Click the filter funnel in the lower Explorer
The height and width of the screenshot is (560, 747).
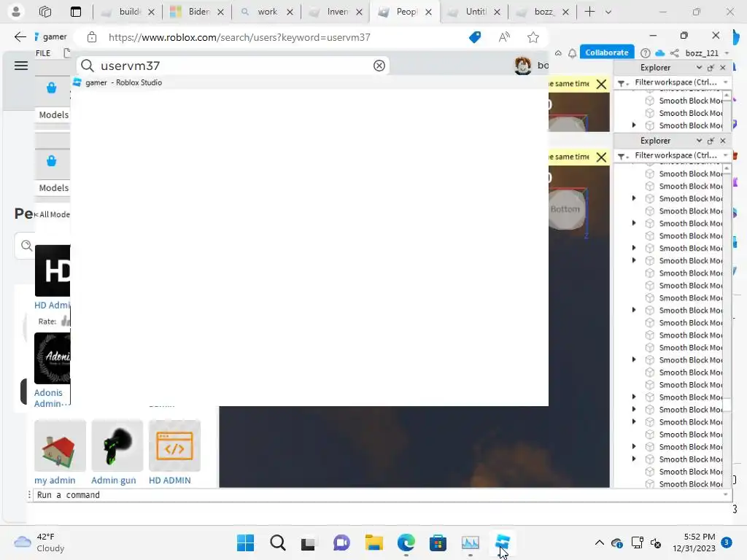pos(622,156)
